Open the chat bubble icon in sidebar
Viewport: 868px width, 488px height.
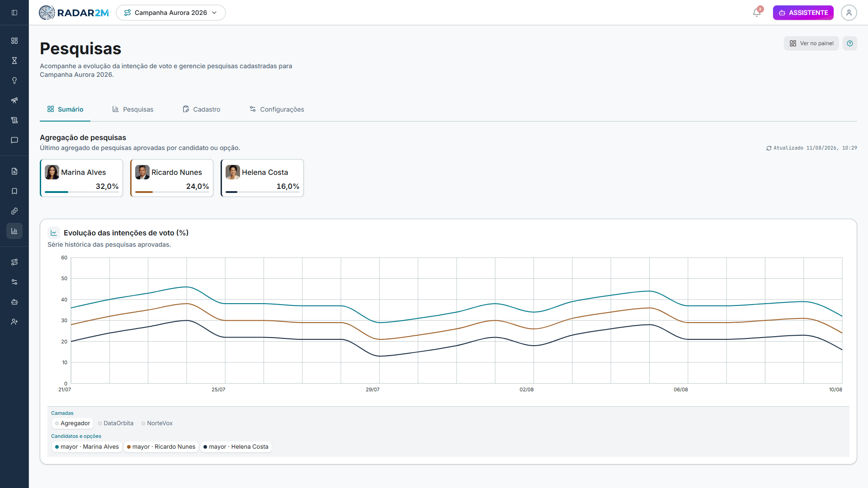point(14,140)
